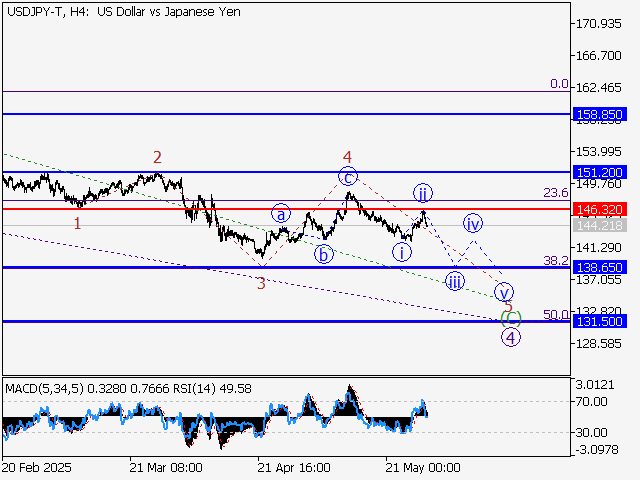
Task: Click the circled wave b label
Action: (x=323, y=254)
